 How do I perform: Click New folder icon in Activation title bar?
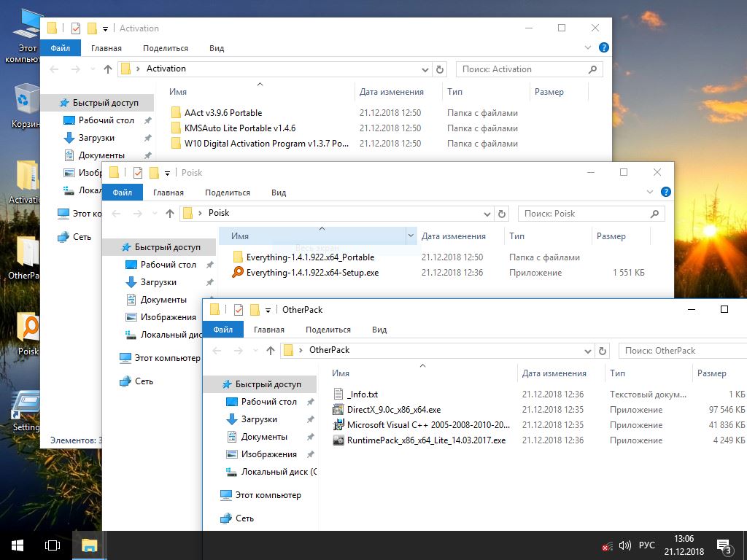[x=92, y=28]
